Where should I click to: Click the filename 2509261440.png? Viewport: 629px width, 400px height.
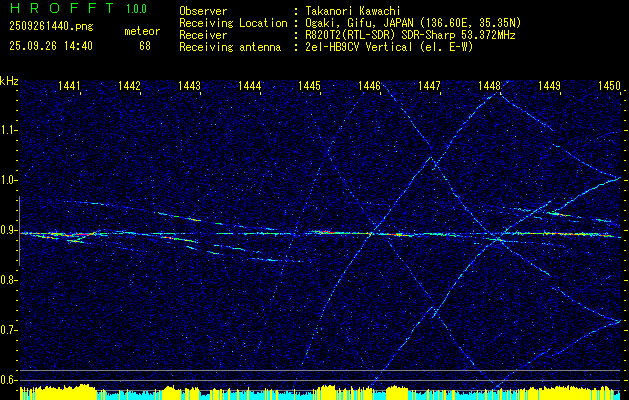[x=51, y=27]
